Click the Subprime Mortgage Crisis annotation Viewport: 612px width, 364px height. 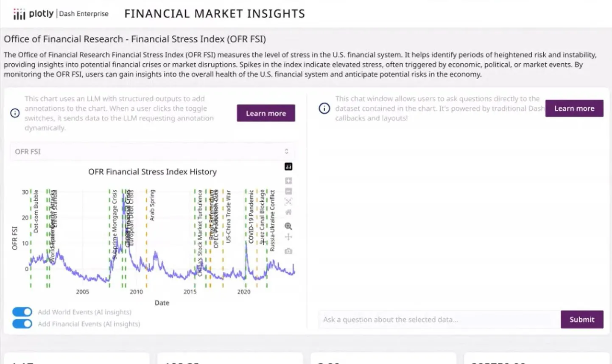pyautogui.click(x=115, y=225)
